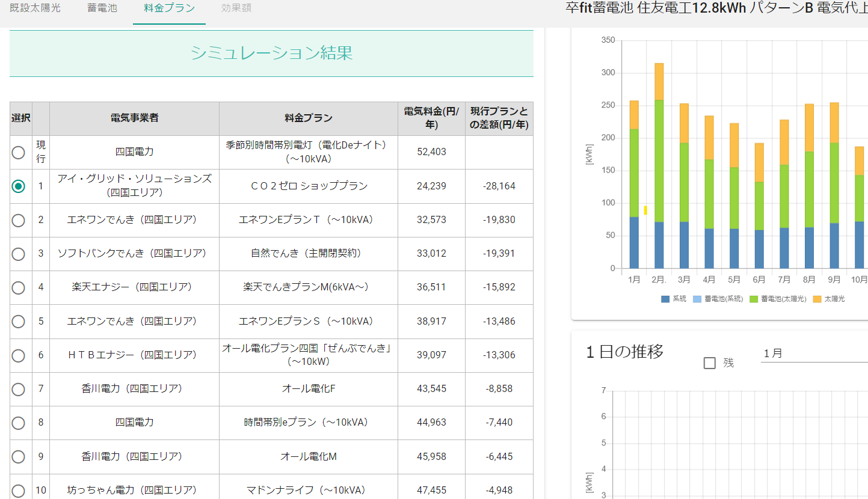
Task: Open the 1月 month dropdown
Action: click(x=814, y=354)
